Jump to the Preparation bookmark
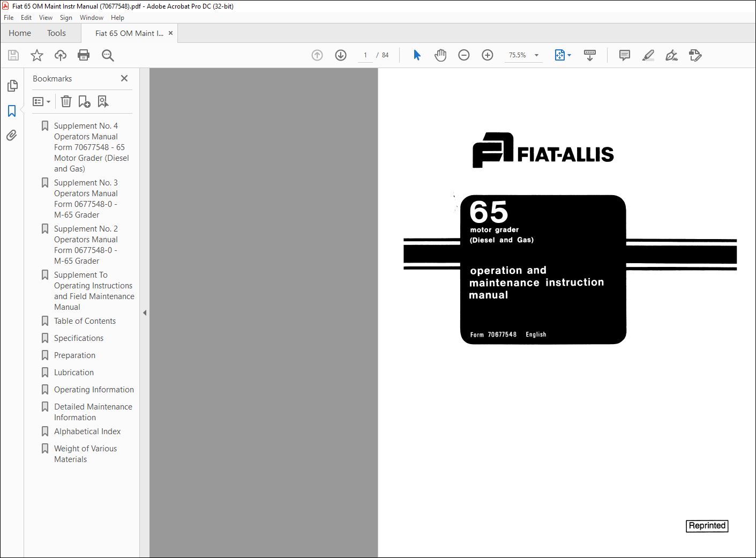 tap(74, 355)
